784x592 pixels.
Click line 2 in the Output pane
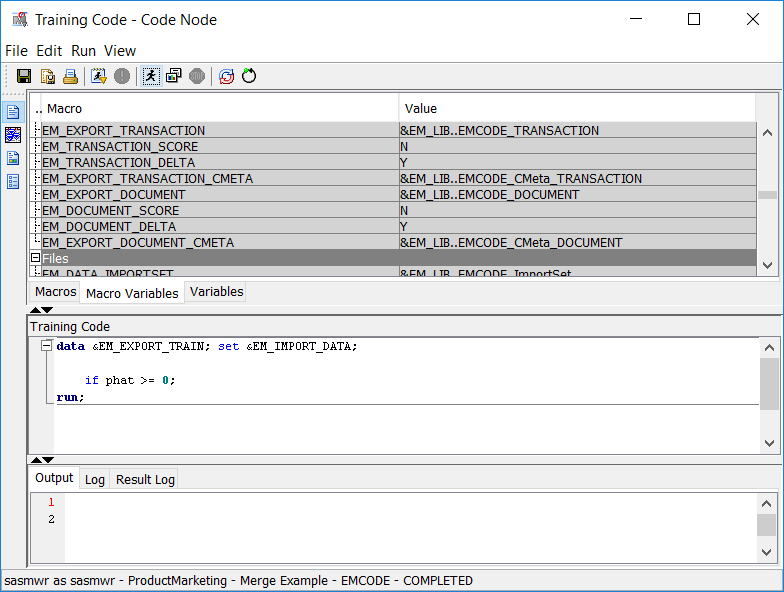pos(51,519)
